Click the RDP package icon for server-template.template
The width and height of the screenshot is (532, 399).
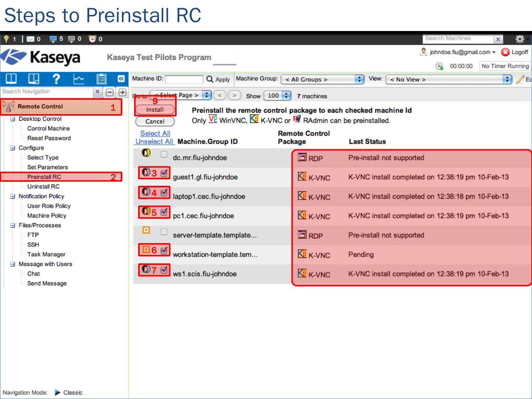coord(302,235)
